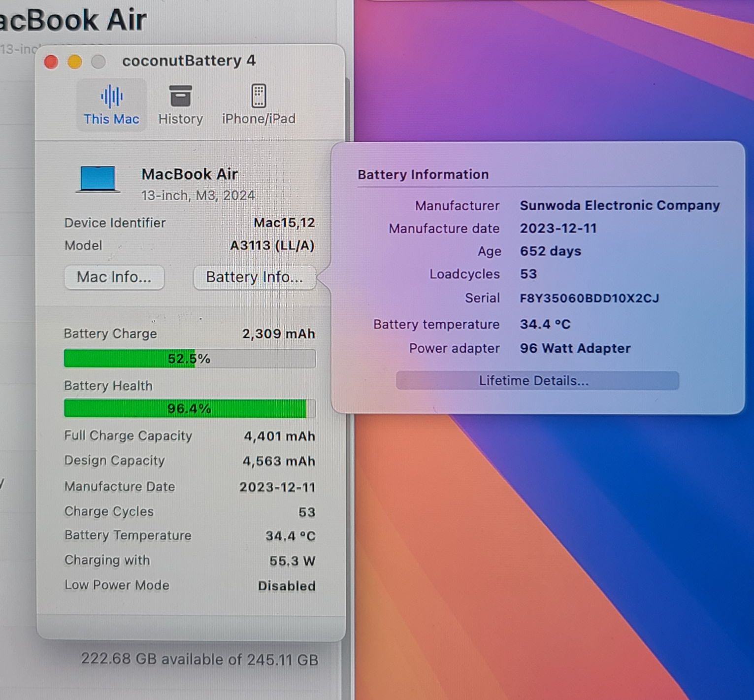Screen dimensions: 754x700
Task: Click the MacBook Air heading in background window
Action: [73, 20]
